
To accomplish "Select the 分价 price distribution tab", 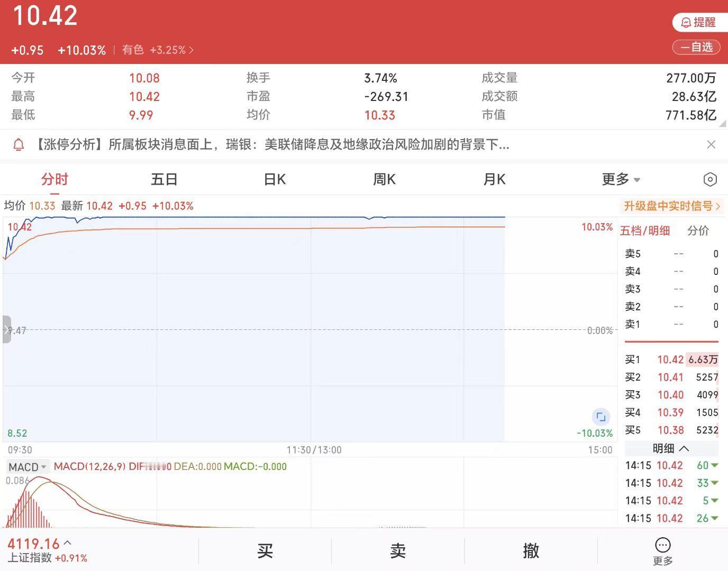I will point(698,231).
